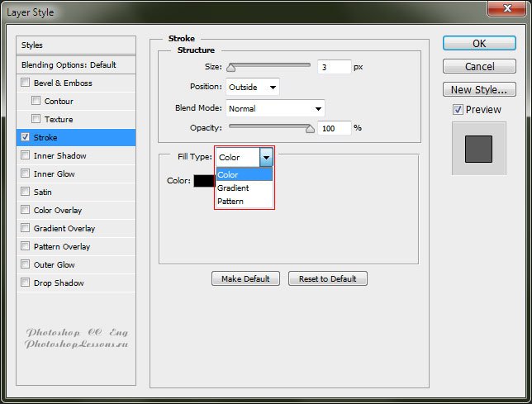Click the Cancel button
532x404 pixels.
(x=479, y=66)
